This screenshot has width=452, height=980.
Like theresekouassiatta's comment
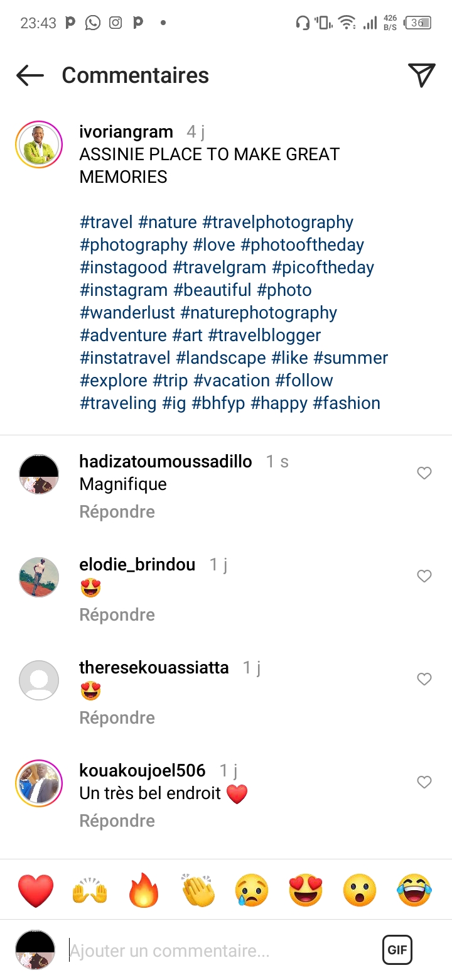(x=424, y=679)
